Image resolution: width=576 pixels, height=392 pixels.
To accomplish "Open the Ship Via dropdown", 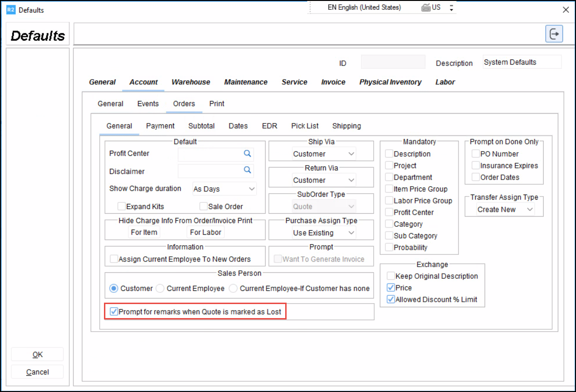I will click(323, 154).
